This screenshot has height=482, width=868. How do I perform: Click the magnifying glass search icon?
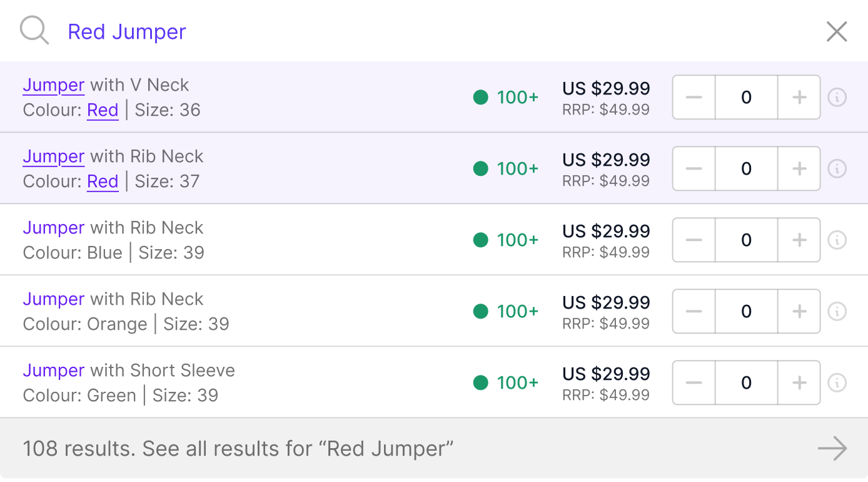pyautogui.click(x=34, y=31)
